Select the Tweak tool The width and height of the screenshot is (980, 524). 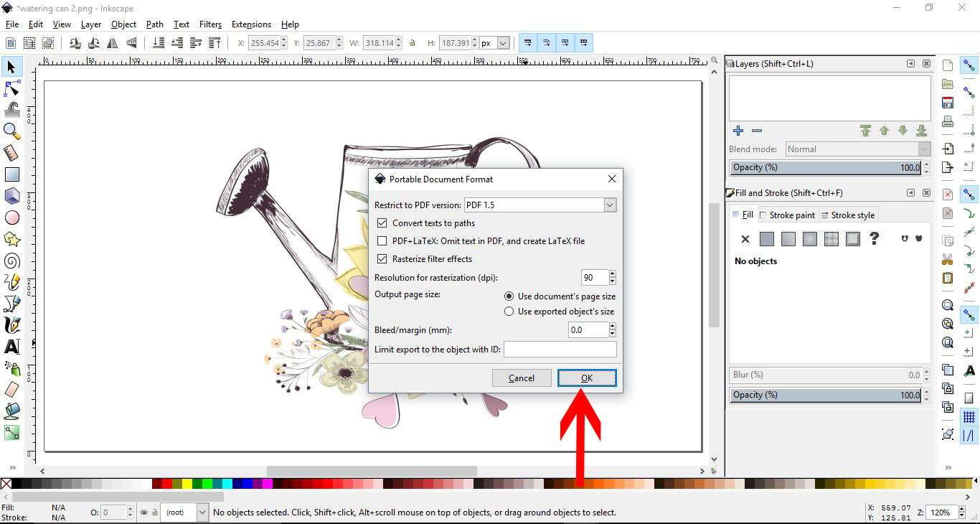(x=11, y=110)
